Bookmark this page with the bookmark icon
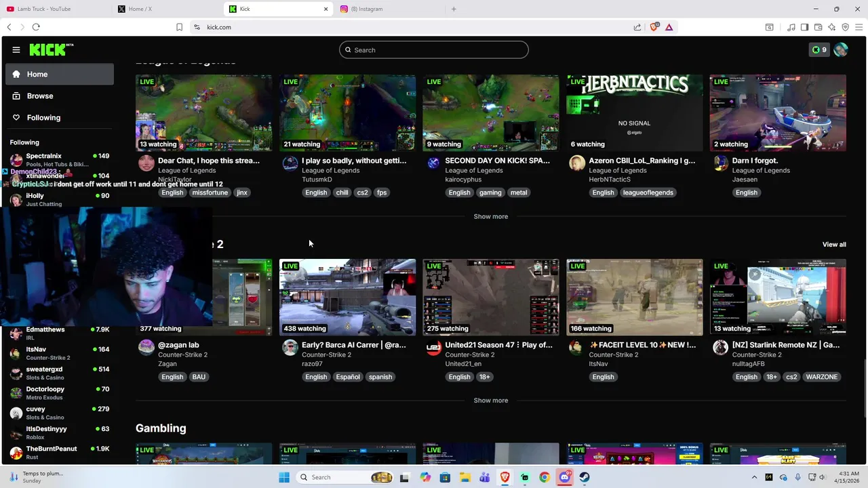The height and width of the screenshot is (488, 868). point(179,27)
